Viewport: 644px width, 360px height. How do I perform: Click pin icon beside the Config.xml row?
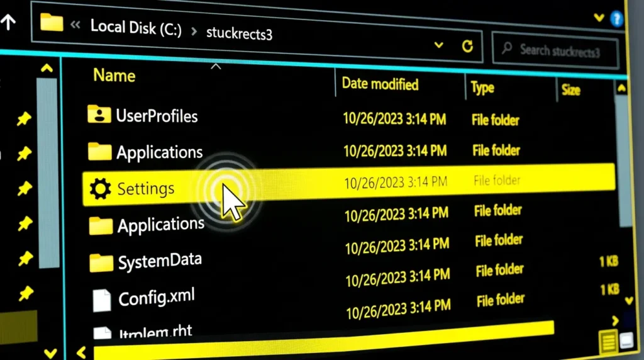pyautogui.click(x=26, y=293)
